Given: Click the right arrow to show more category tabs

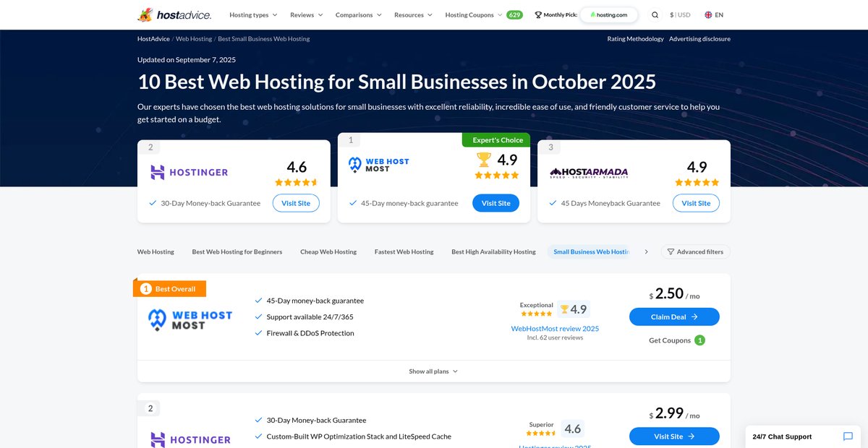Looking at the screenshot, I should coord(646,251).
